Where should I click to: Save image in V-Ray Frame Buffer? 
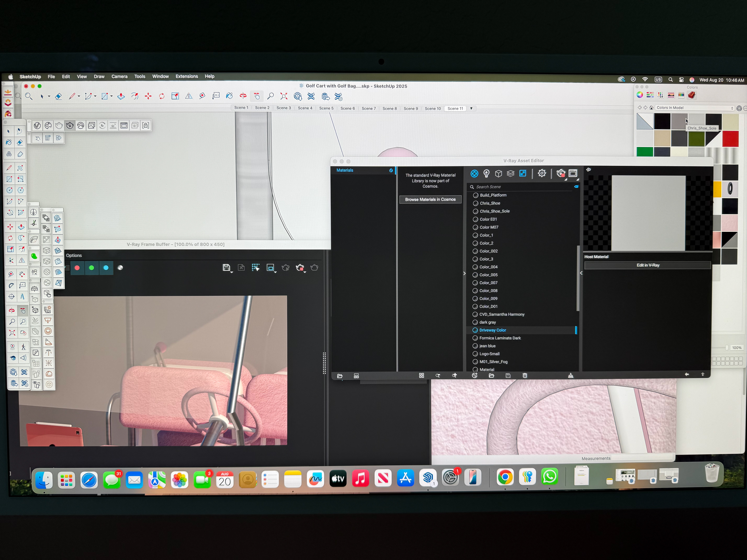click(226, 268)
